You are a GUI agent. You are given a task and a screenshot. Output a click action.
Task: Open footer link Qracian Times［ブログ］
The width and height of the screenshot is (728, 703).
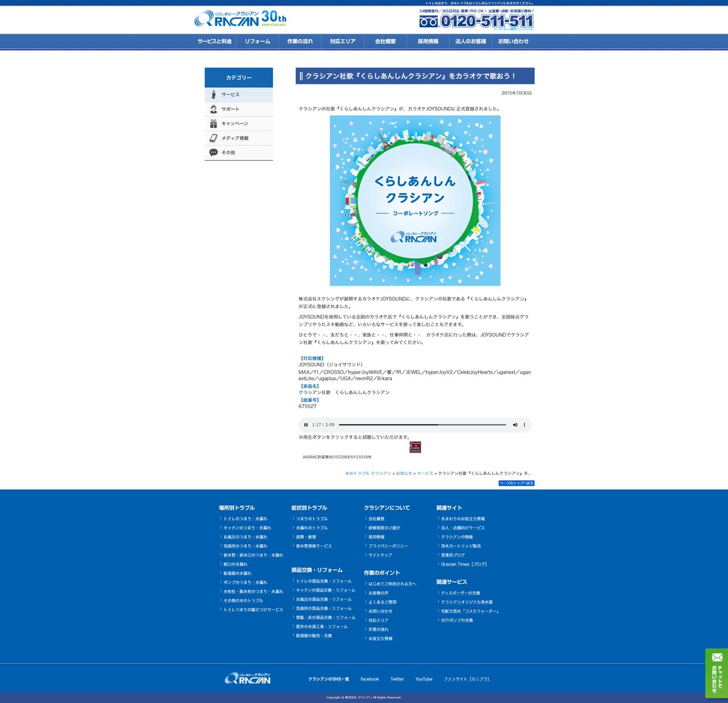(x=464, y=564)
